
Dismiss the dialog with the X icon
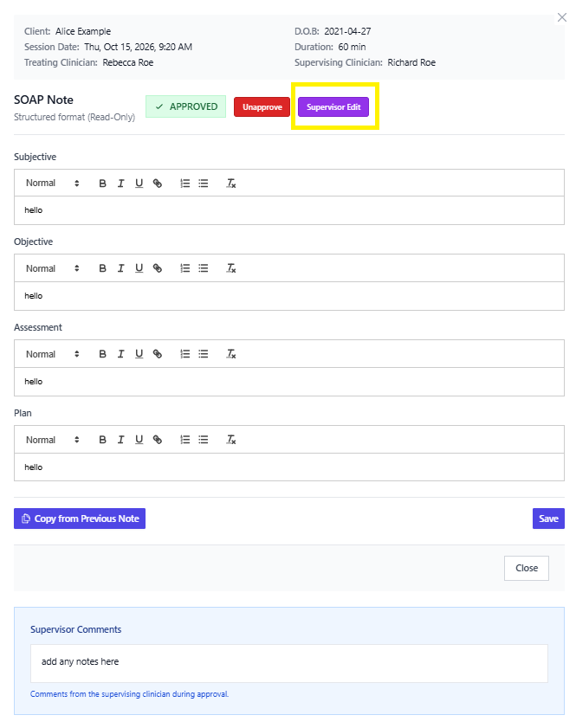tap(562, 17)
